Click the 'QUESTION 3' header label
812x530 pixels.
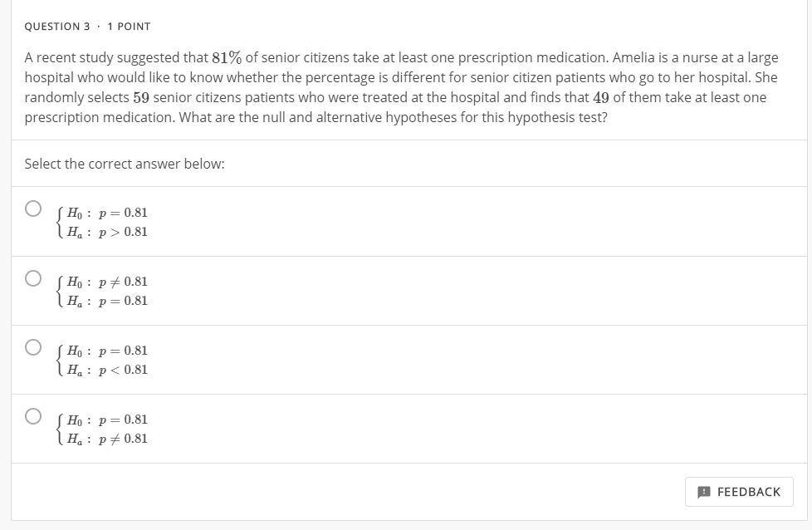click(x=57, y=27)
